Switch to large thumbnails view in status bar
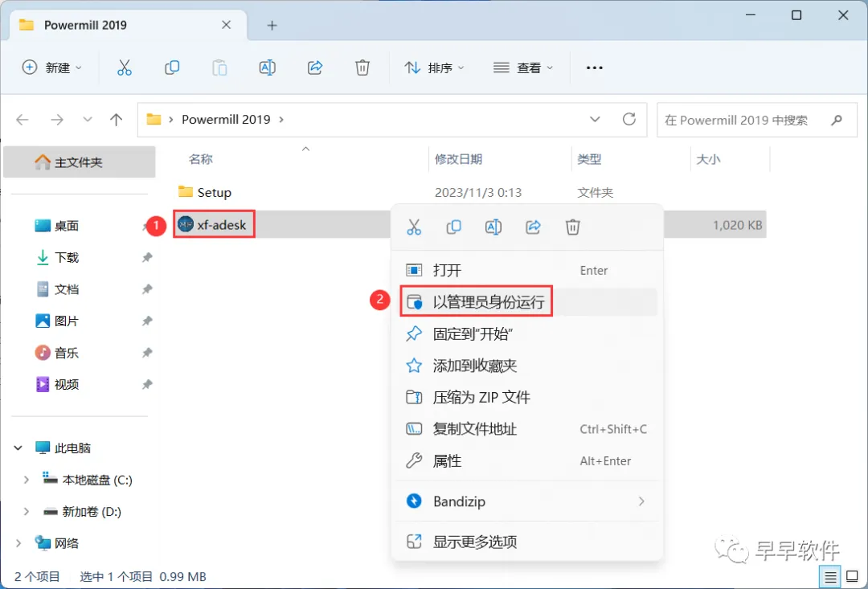Viewport: 868px width, 589px height. click(853, 577)
